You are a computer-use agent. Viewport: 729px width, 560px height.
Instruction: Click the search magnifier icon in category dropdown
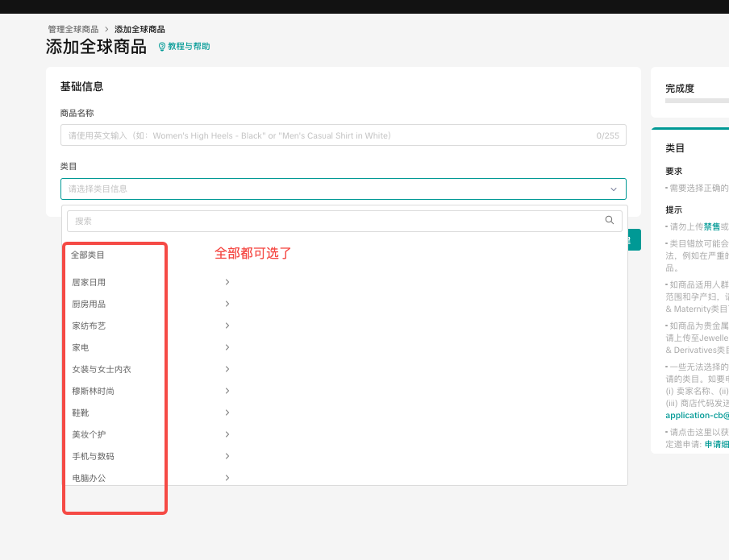click(610, 220)
